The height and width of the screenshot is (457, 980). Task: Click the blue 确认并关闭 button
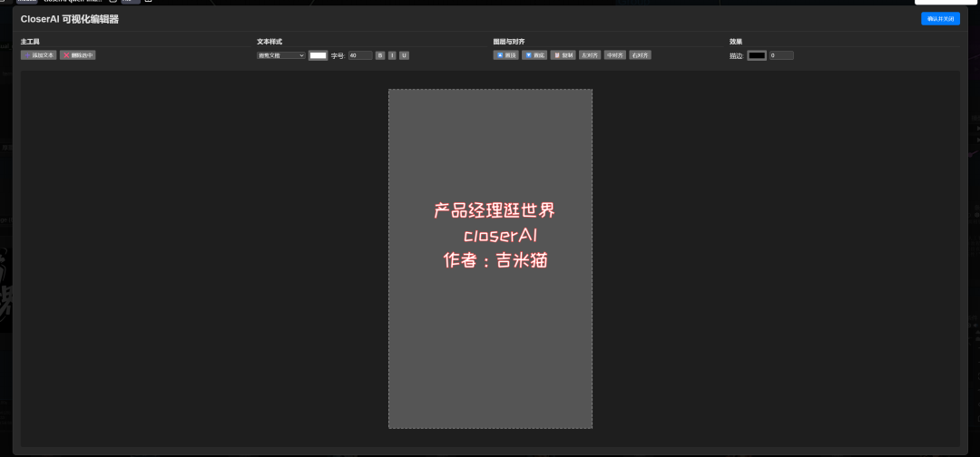[941, 19]
